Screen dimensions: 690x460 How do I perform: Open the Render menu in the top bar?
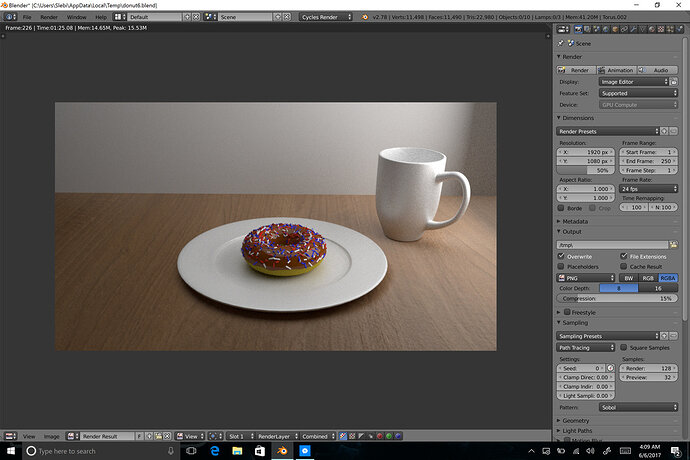tap(49, 17)
